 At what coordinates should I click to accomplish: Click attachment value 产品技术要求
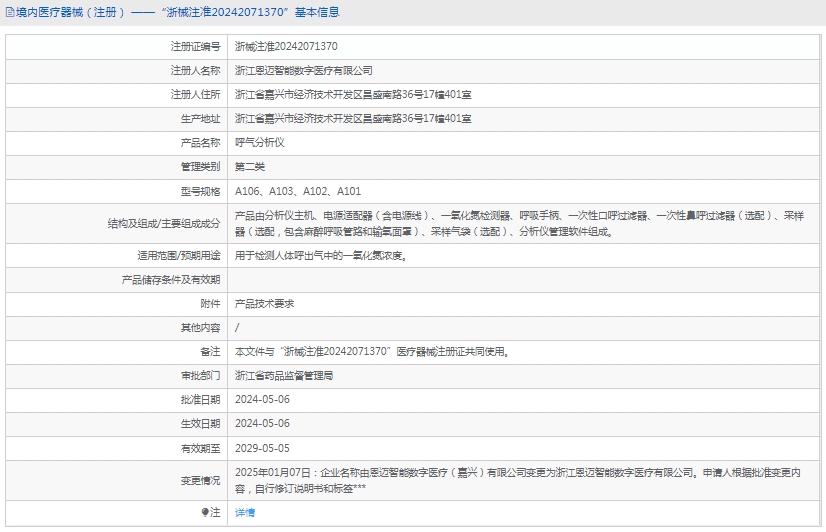click(x=264, y=303)
